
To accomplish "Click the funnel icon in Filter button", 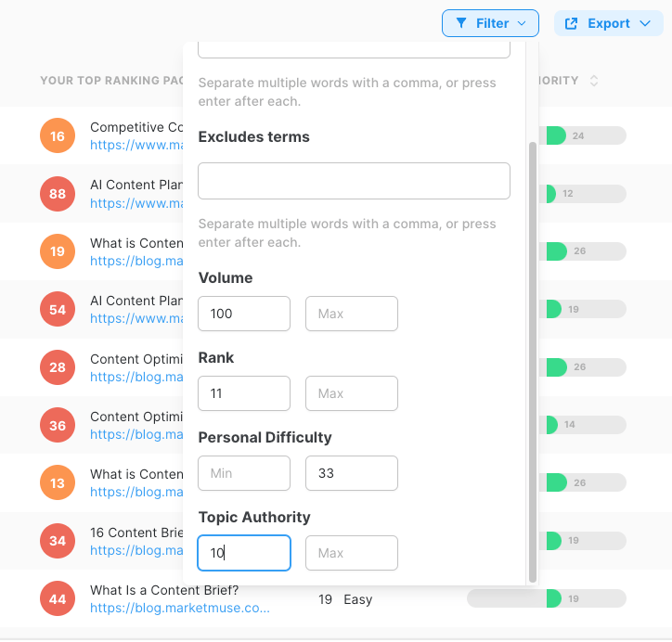I will [461, 23].
